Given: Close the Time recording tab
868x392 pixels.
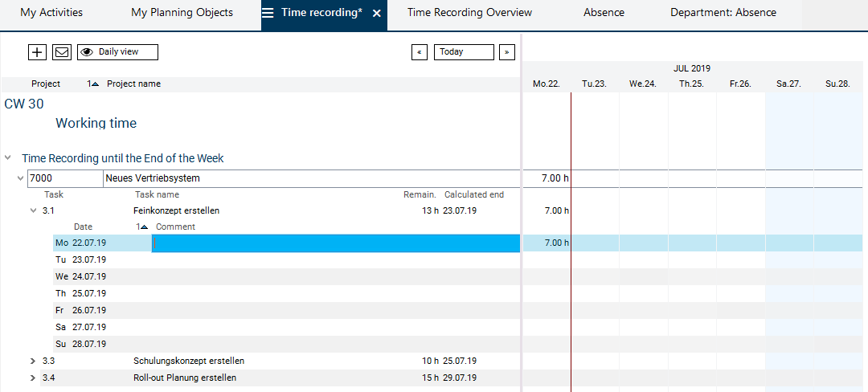Looking at the screenshot, I should [x=377, y=14].
